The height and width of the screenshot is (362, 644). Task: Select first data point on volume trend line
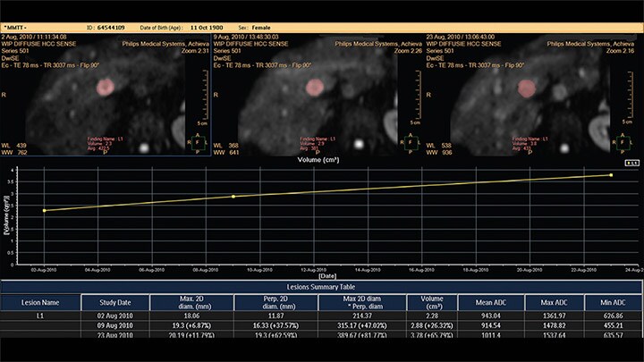(45, 210)
